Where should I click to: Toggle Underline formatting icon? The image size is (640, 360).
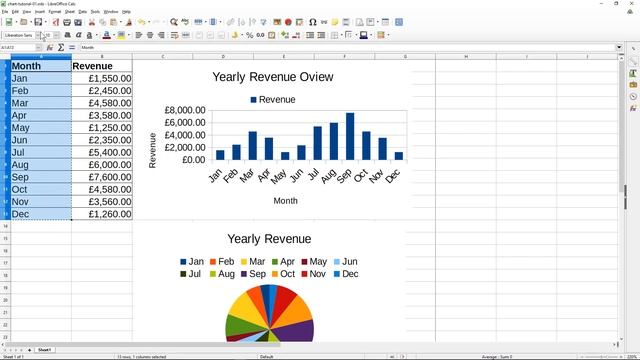coord(89,35)
